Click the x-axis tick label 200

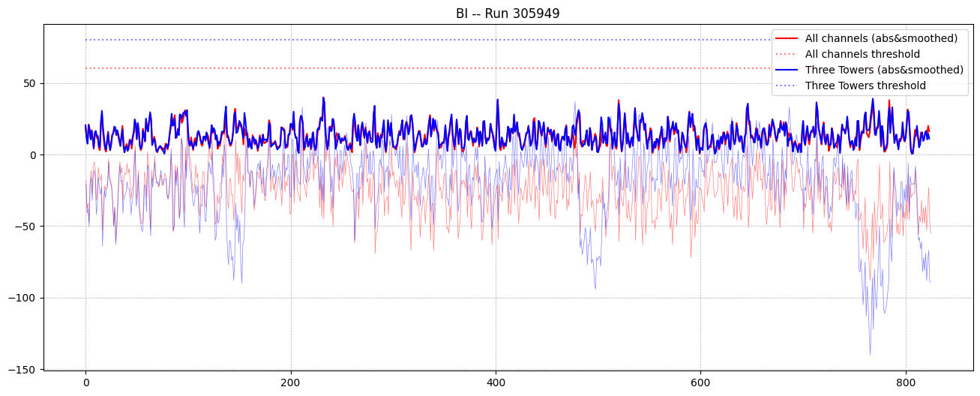point(290,382)
